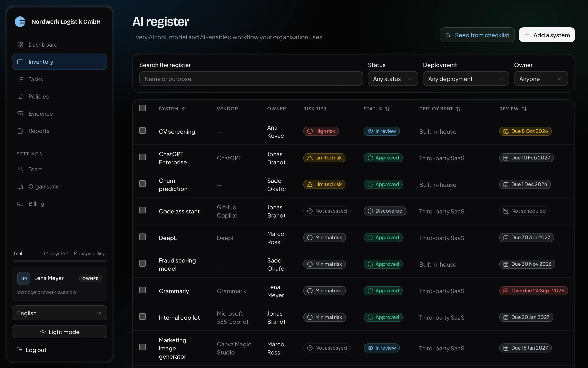The image size is (588, 368).
Task: Check the ChatGPT Enterprise row checkbox
Action: point(142,157)
